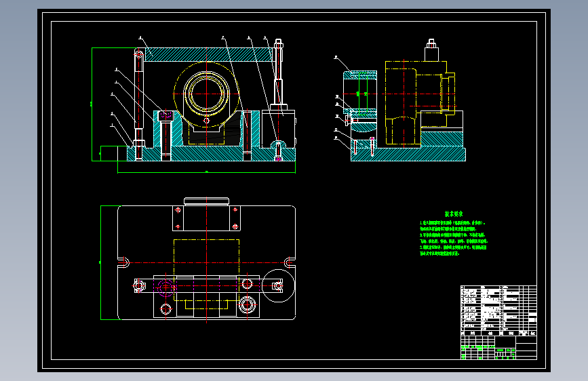The height and width of the screenshot is (381, 588).
Task: Click the hex nut on top of side view
Action: tap(431, 44)
